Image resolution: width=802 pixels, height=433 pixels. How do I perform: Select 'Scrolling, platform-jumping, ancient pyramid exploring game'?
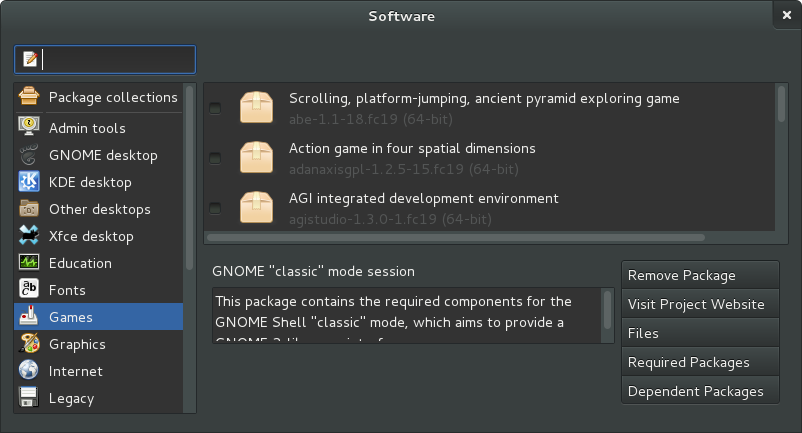pyautogui.click(x=484, y=98)
